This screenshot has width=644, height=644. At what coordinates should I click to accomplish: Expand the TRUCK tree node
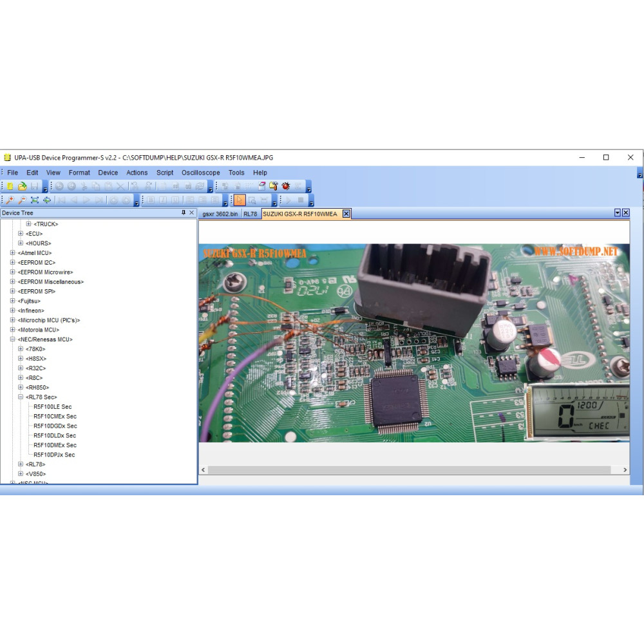click(x=28, y=224)
